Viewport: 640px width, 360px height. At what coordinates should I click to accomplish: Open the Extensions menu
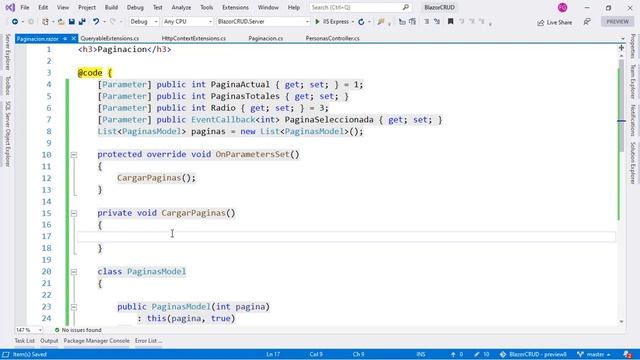tap(235, 7)
